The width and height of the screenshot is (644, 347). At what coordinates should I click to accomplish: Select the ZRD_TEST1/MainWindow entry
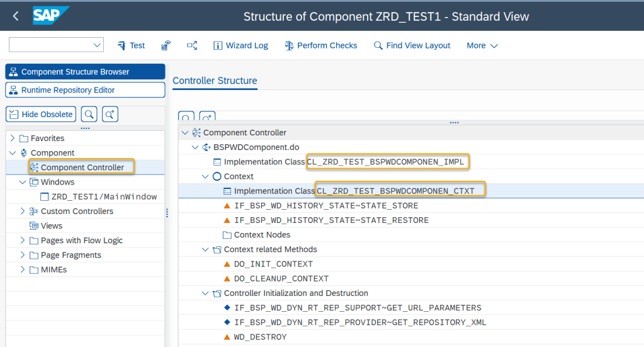click(104, 196)
